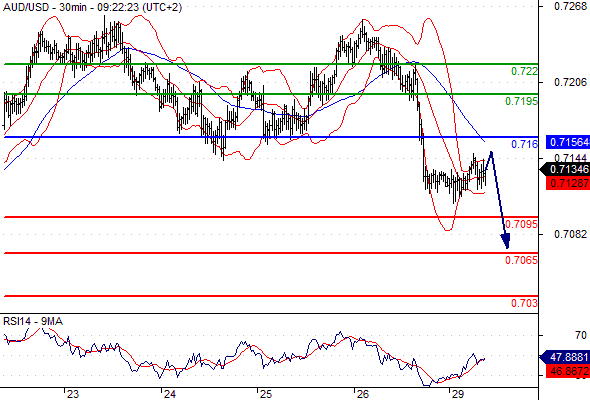The image size is (590, 400).
Task: Click the 0.7095 support level label
Action: (521, 224)
